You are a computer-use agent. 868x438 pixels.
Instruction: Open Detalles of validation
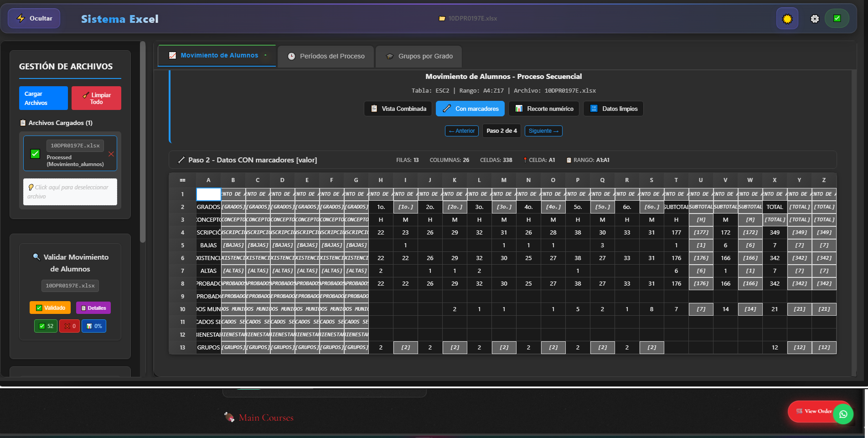93,308
